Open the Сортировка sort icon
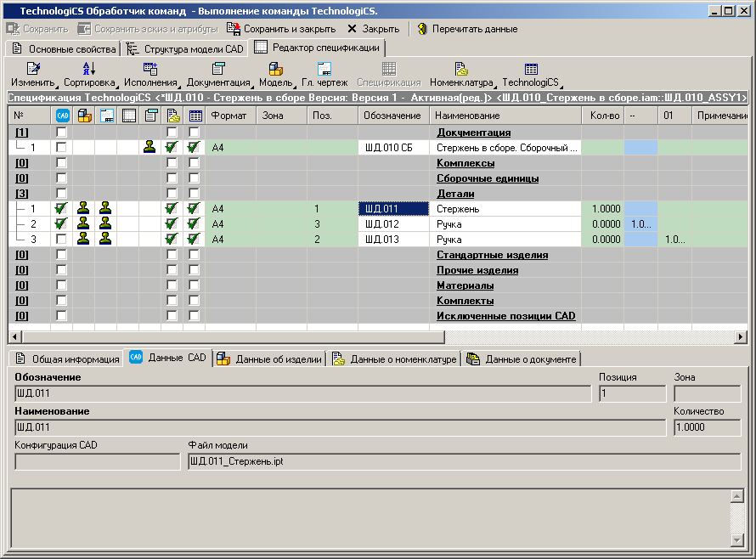 tap(89, 70)
